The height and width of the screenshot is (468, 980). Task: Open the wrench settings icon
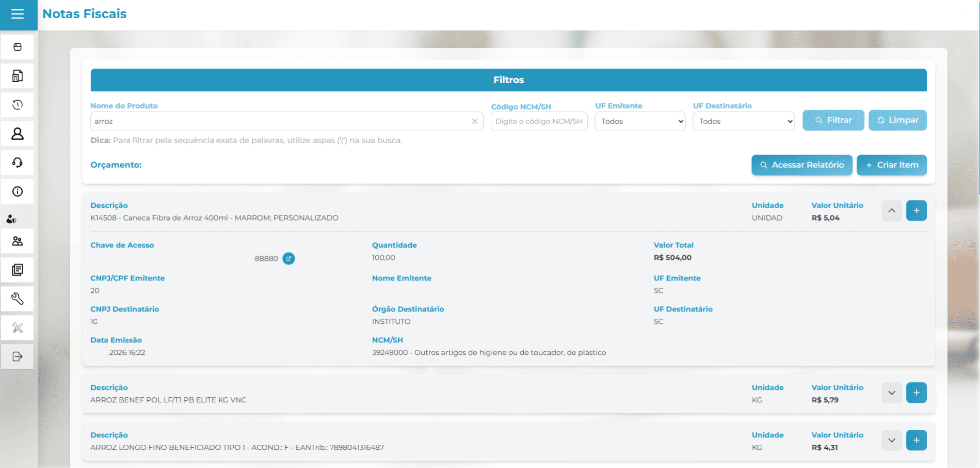coord(17,298)
